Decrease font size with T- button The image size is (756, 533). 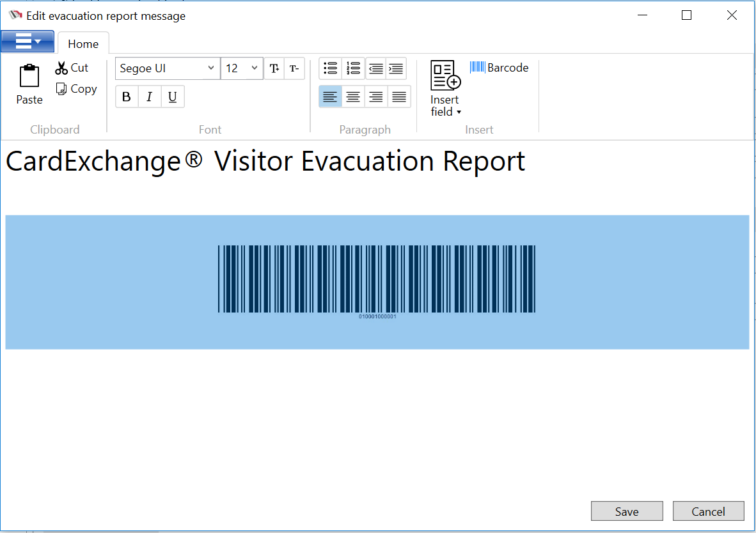click(294, 68)
